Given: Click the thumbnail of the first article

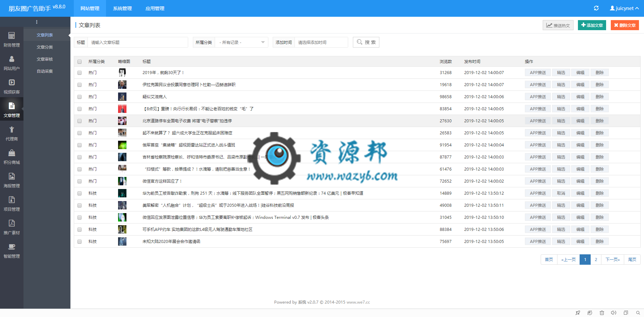Looking at the screenshot, I should coord(122,73).
